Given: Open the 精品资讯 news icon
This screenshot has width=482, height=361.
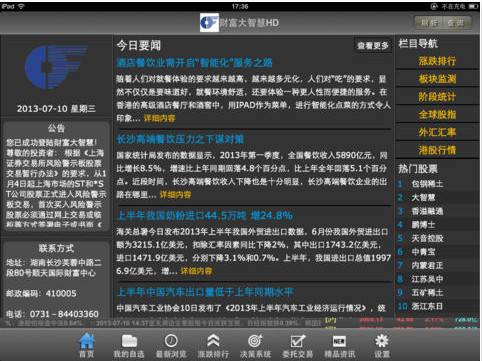Looking at the screenshot, I should [339, 341].
